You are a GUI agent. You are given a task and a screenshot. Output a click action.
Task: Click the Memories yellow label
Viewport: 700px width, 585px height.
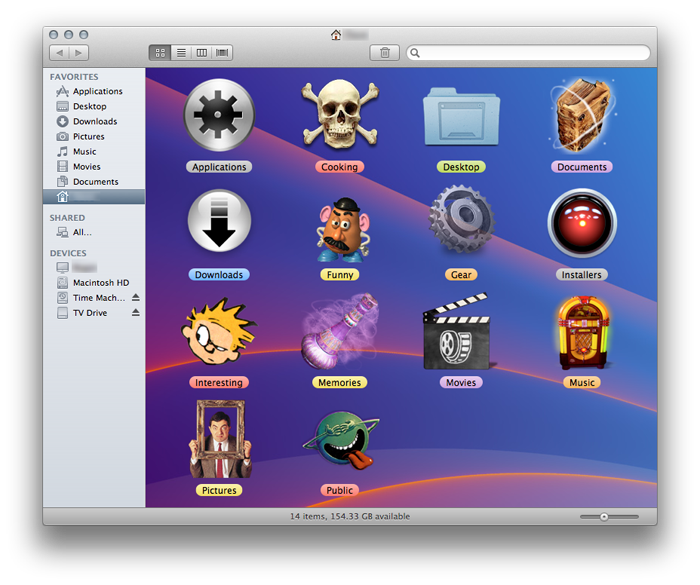340,383
